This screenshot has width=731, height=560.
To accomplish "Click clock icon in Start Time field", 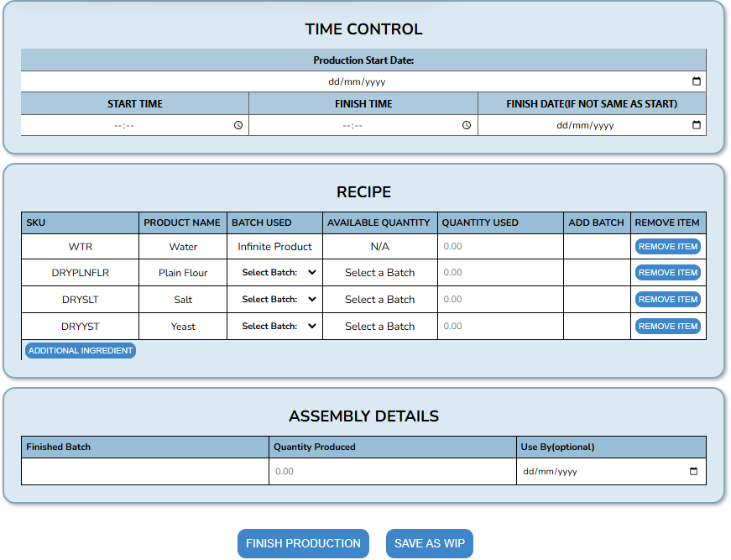I will click(x=238, y=125).
